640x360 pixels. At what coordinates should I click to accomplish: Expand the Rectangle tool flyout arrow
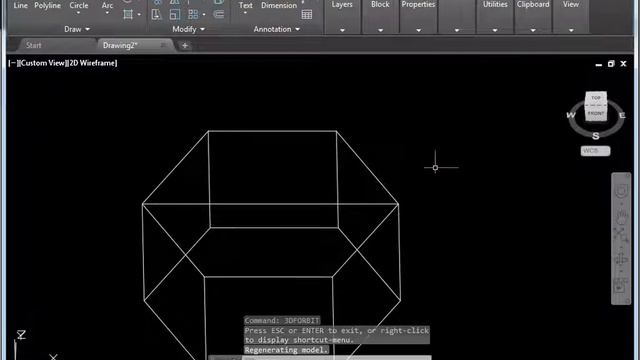[139, 15]
